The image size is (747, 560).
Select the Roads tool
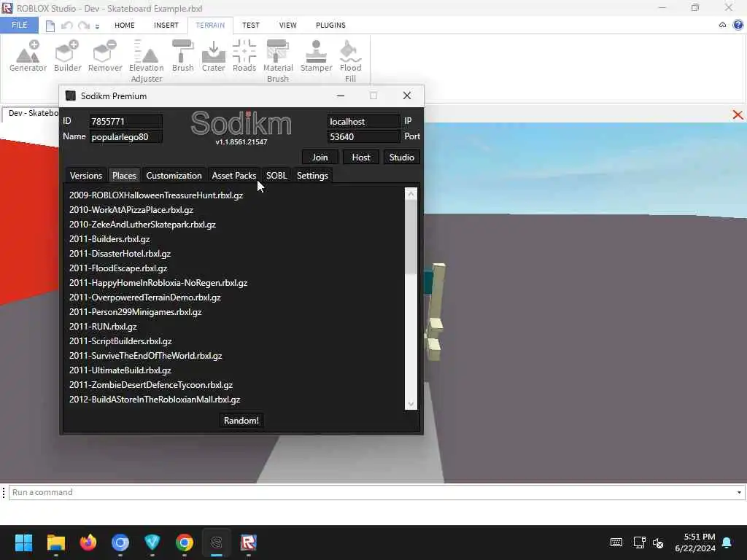click(x=244, y=55)
